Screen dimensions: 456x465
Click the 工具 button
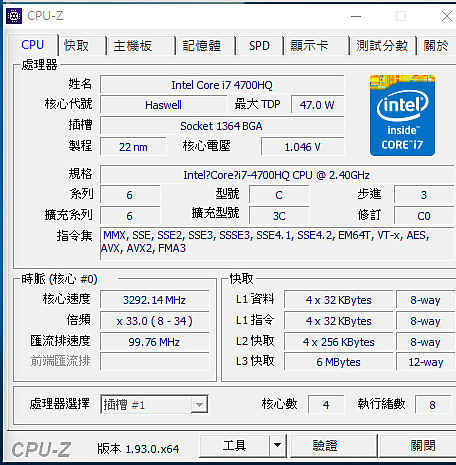[x=235, y=446]
